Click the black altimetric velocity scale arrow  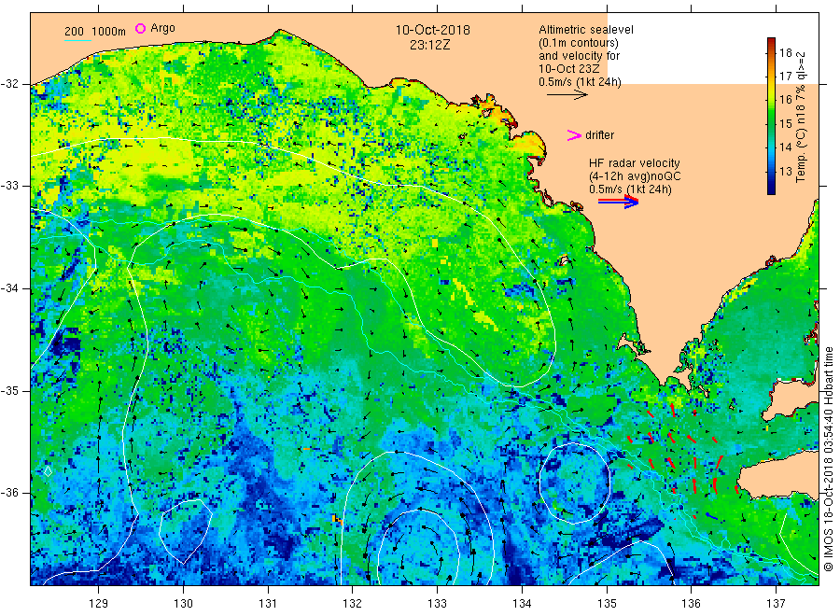pos(567,95)
